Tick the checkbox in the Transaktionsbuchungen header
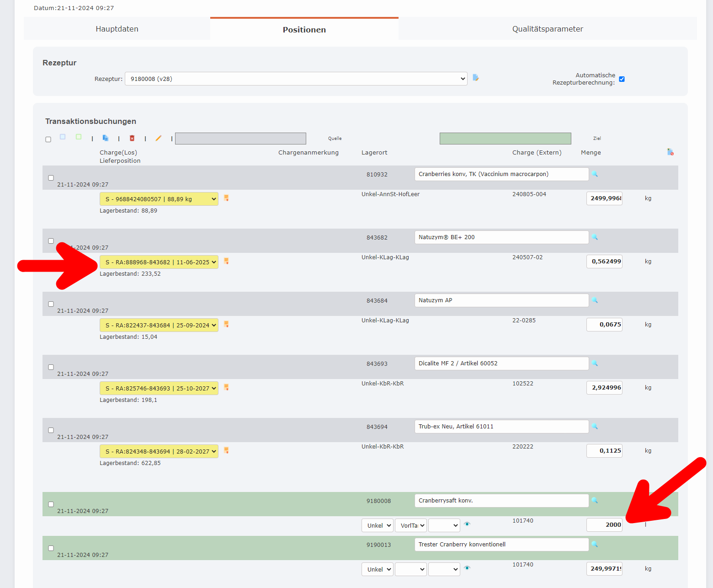Screen dimensions: 713x588 point(48,139)
